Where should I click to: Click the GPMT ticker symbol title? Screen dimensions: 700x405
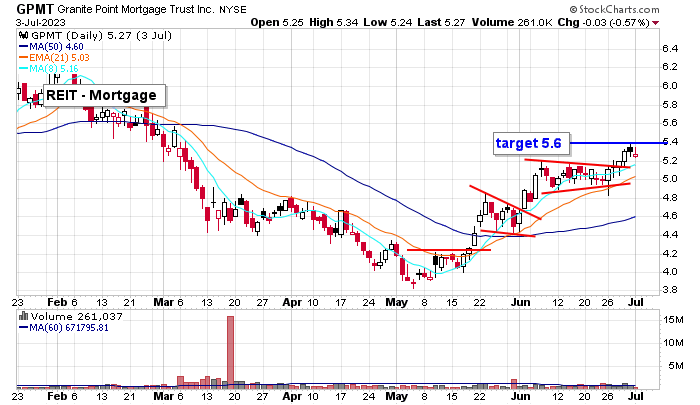tap(35, 8)
